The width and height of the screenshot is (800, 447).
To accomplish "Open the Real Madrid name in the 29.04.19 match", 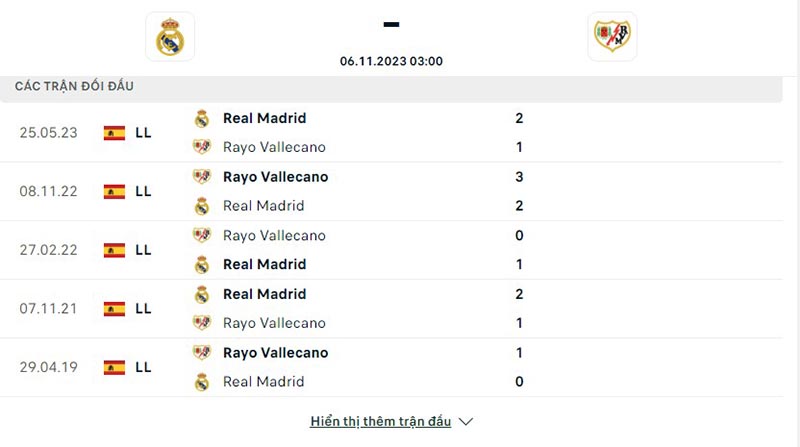I will pyautogui.click(x=263, y=382).
